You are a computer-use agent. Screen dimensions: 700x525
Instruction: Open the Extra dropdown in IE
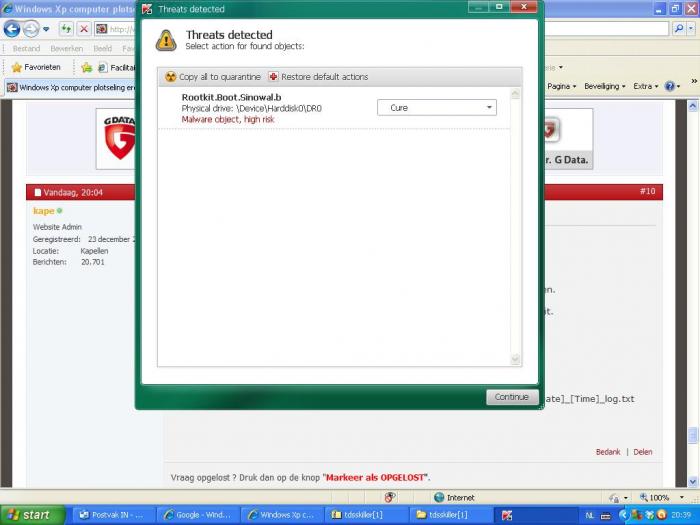click(x=646, y=86)
